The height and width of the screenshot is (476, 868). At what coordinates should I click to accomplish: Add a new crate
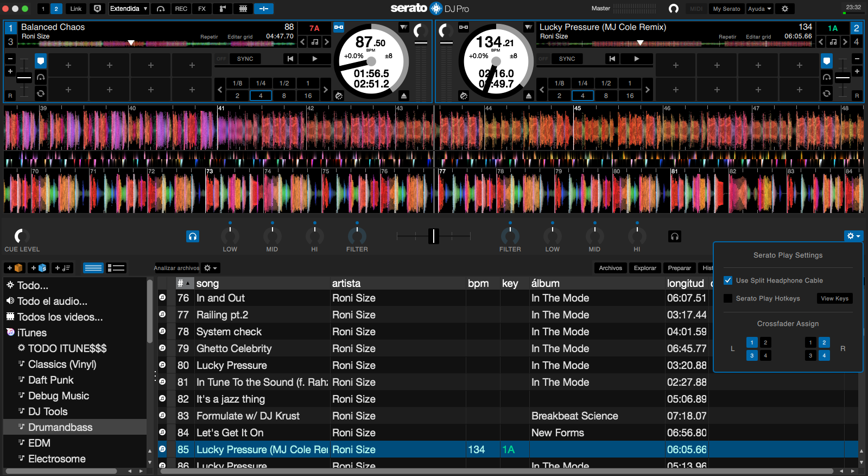15,268
